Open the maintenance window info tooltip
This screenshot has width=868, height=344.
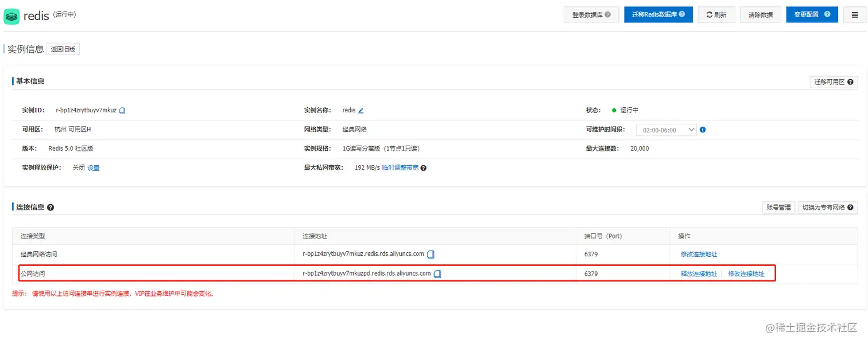(703, 130)
